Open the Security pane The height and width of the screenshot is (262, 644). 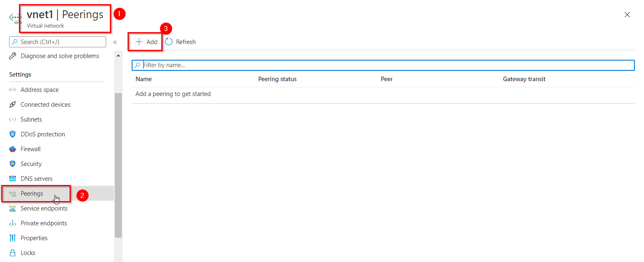pos(32,164)
